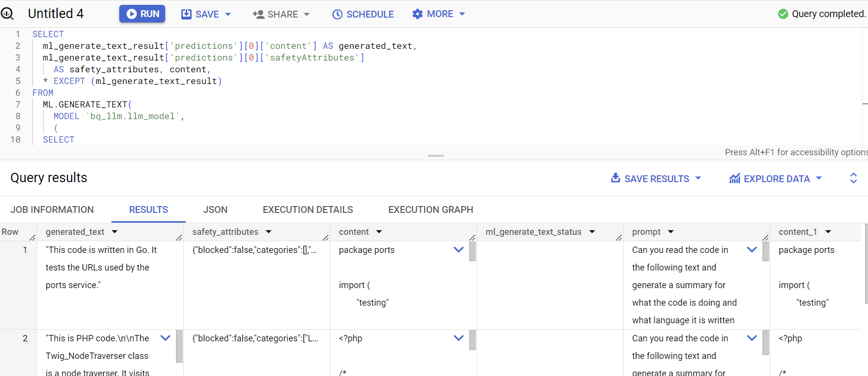The width and height of the screenshot is (868, 376).
Task: Open the EXECUTION DETAILS tab
Action: [x=308, y=209]
